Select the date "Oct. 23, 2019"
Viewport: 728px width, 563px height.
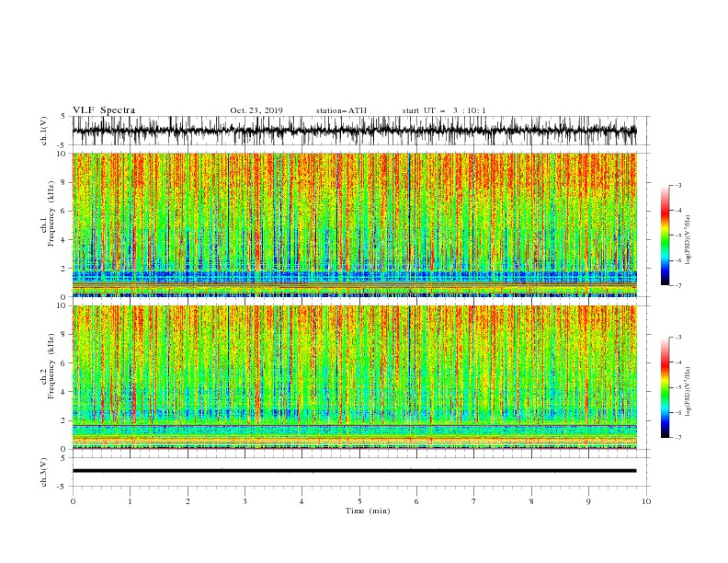[256, 110]
